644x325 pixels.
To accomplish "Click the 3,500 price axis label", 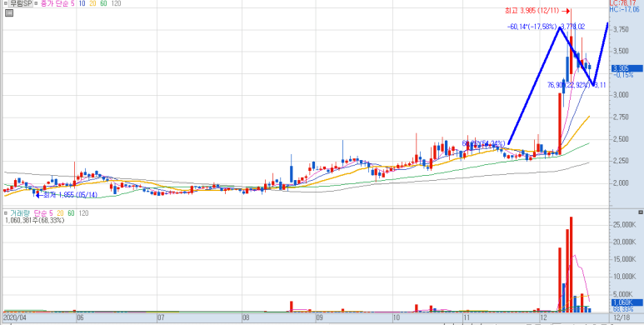I will pyautogui.click(x=620, y=52).
